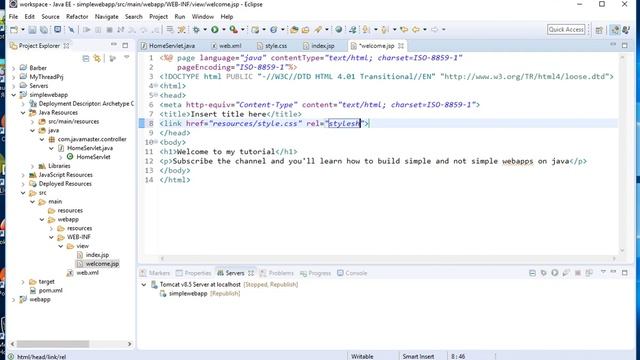Click the Debug bug toolbar icon
640x360 pixels.
pos(196,29)
